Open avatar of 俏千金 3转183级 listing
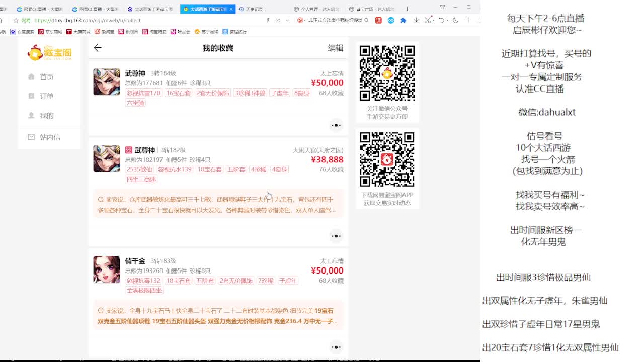The height and width of the screenshot is (362, 644). (x=107, y=269)
